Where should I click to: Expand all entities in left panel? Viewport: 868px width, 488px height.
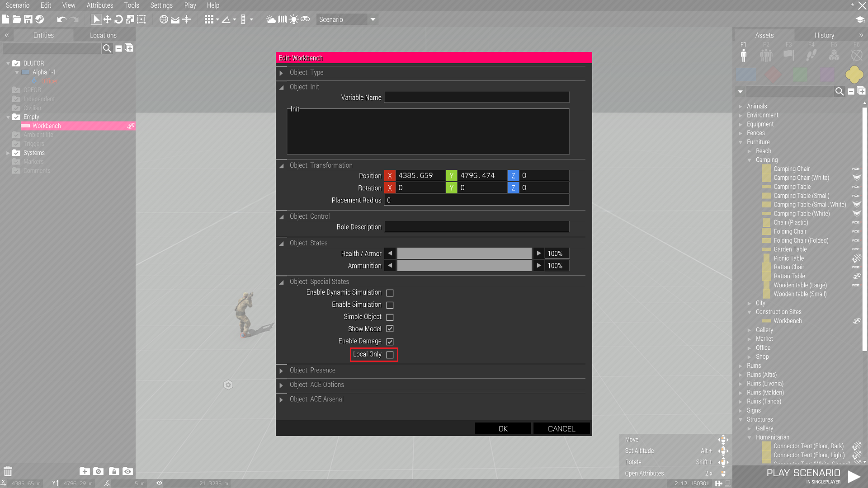[x=129, y=48]
